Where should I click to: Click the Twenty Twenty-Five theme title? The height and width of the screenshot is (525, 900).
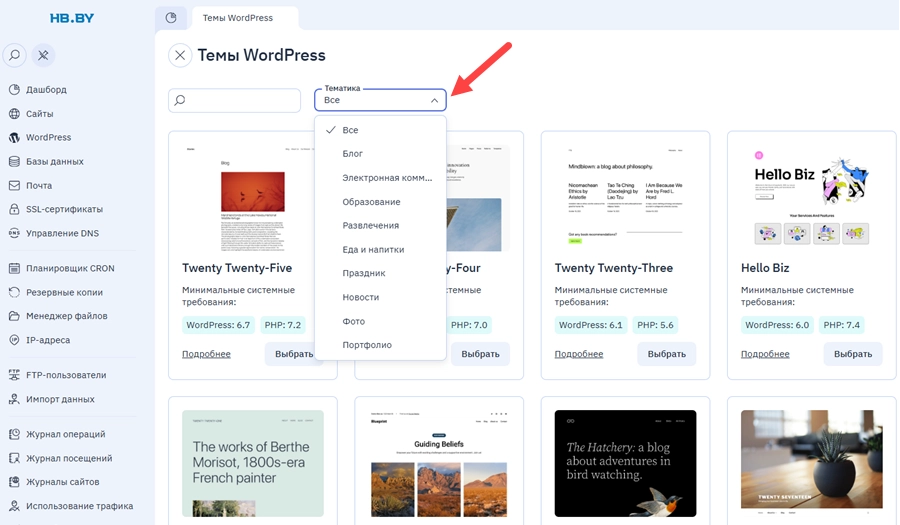coord(237,268)
